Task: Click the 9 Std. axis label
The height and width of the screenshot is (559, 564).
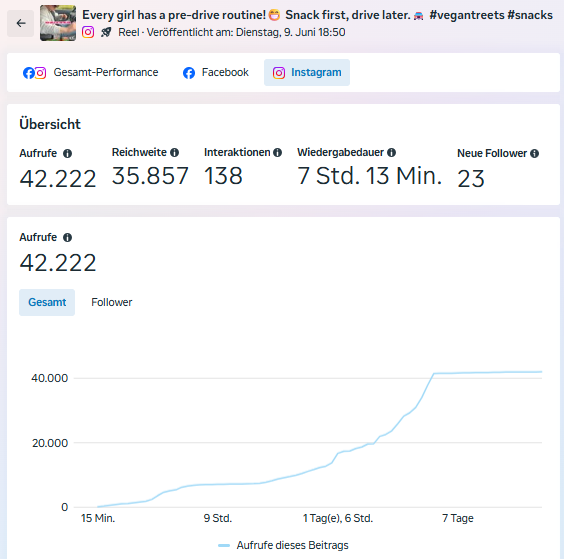Action: [218, 518]
